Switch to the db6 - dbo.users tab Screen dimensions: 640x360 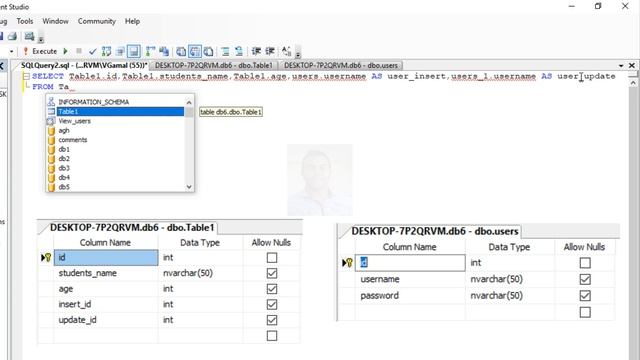[x=340, y=65]
